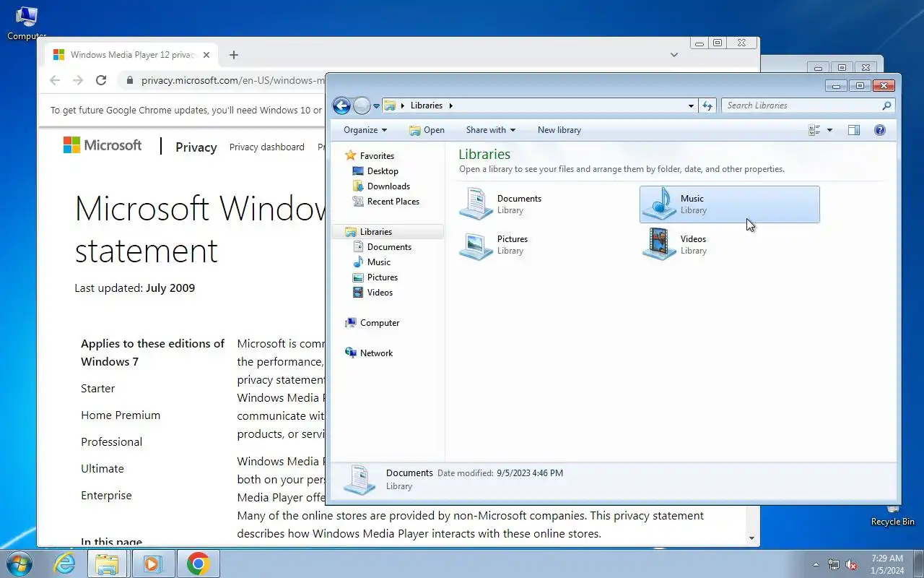Click the taskbar clock
The height and width of the screenshot is (578, 924).
(x=886, y=564)
